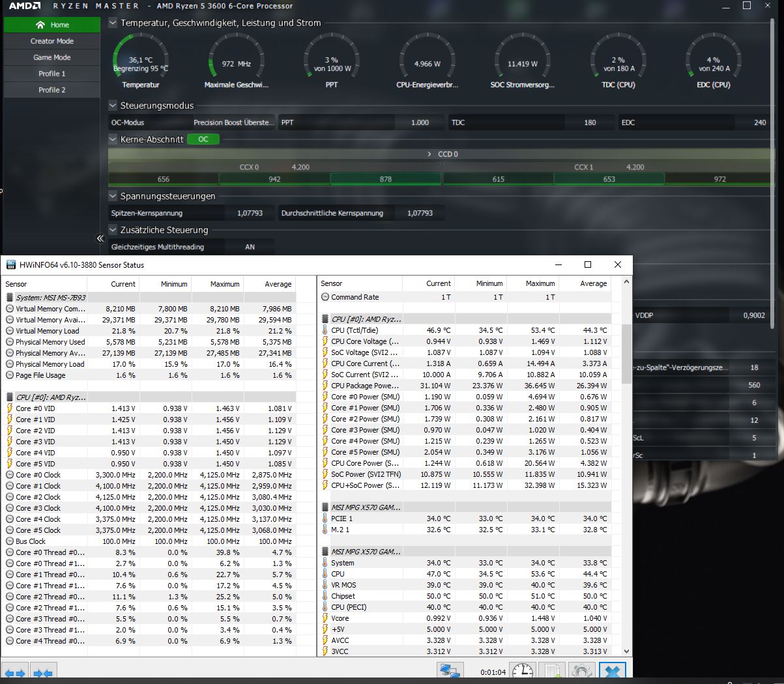Image resolution: width=784 pixels, height=684 pixels.
Task: Open Creator Mode in Ryzen Master
Action: 51,41
